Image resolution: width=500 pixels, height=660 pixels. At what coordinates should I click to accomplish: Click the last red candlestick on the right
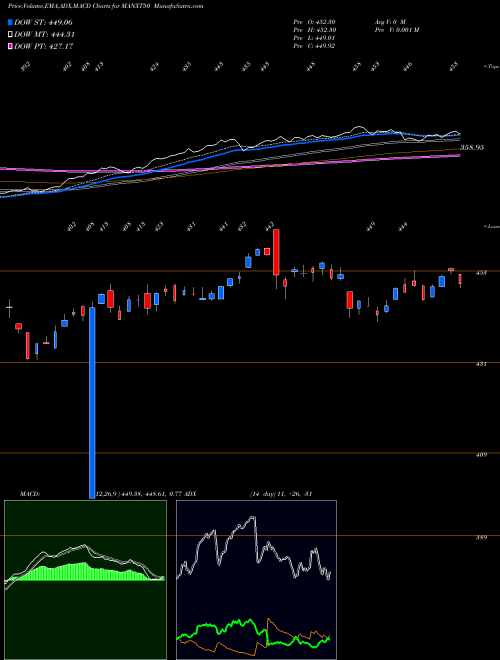tap(460, 279)
